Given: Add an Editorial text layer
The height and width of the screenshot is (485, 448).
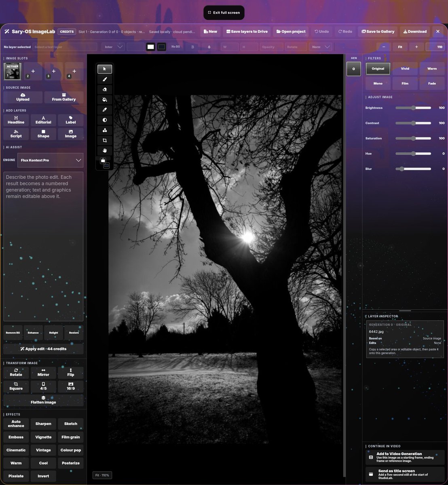Looking at the screenshot, I should (43, 120).
